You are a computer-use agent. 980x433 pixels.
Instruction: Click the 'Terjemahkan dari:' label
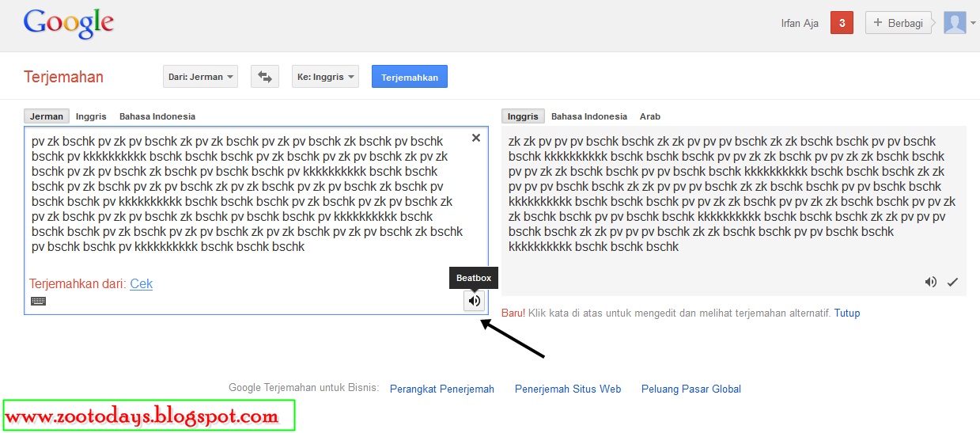78,283
